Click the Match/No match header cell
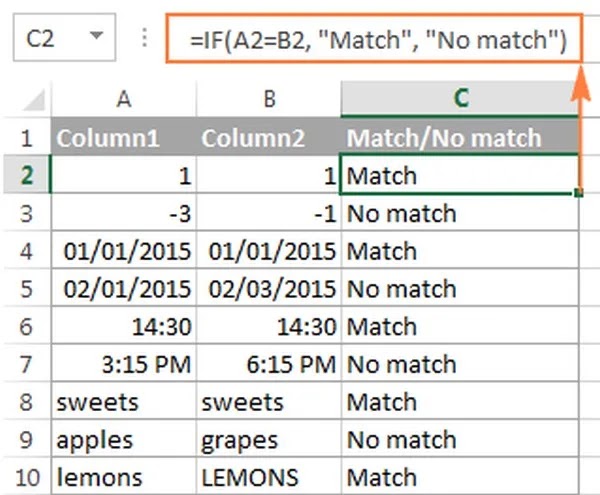Screen dimensions: 600x495 pos(460,137)
